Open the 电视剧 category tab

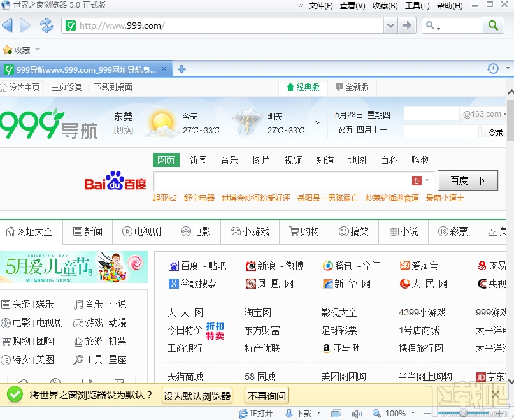[141, 232]
